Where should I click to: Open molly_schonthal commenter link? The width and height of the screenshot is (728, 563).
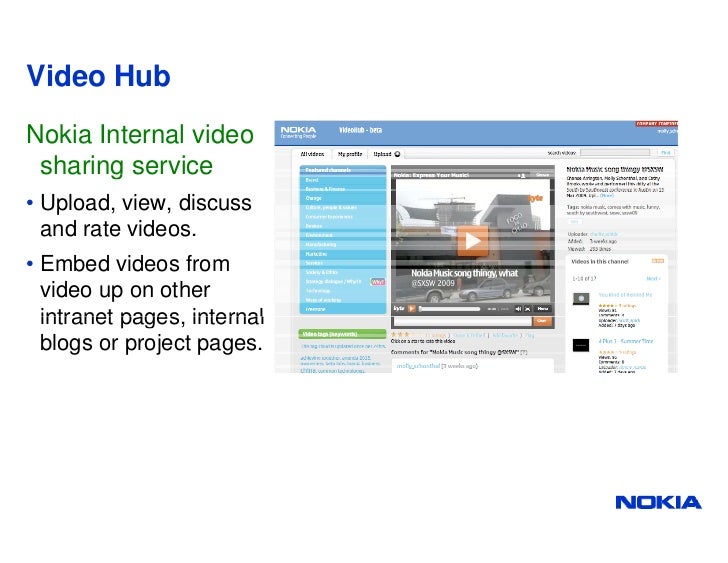[418, 366]
